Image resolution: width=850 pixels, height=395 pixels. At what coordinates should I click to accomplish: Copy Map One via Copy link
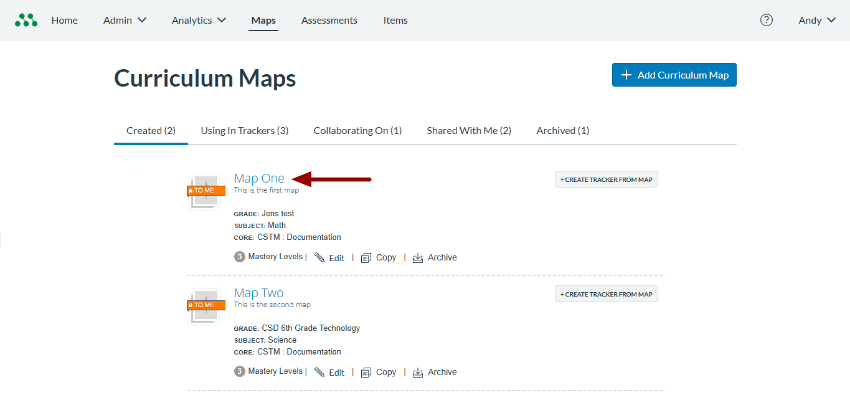(x=386, y=258)
